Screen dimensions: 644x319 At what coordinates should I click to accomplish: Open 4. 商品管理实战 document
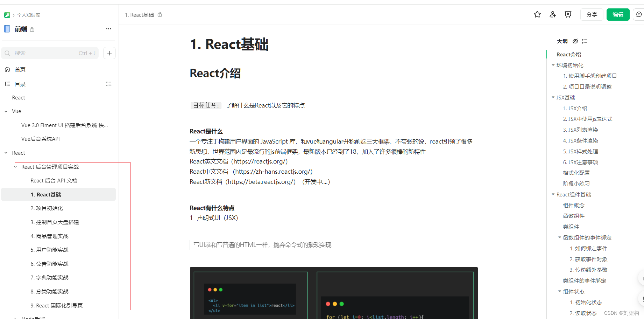[x=50, y=236]
